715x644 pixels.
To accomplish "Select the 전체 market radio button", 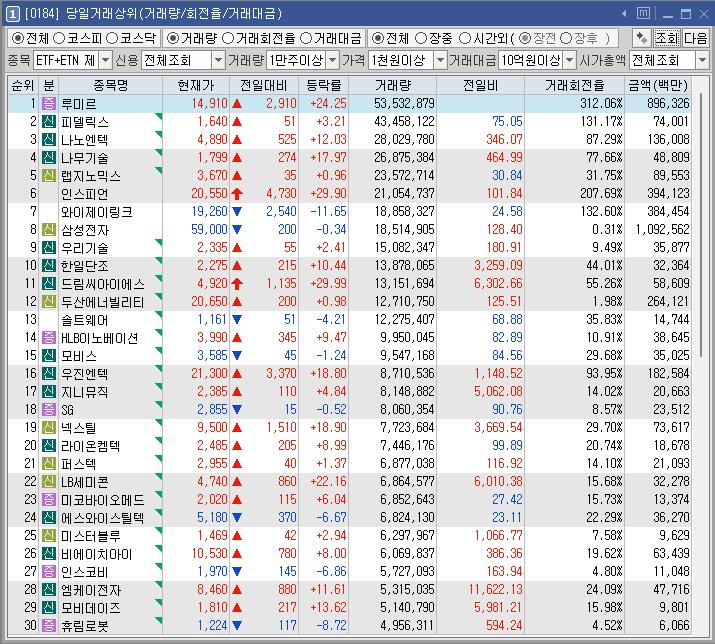I will (18, 38).
